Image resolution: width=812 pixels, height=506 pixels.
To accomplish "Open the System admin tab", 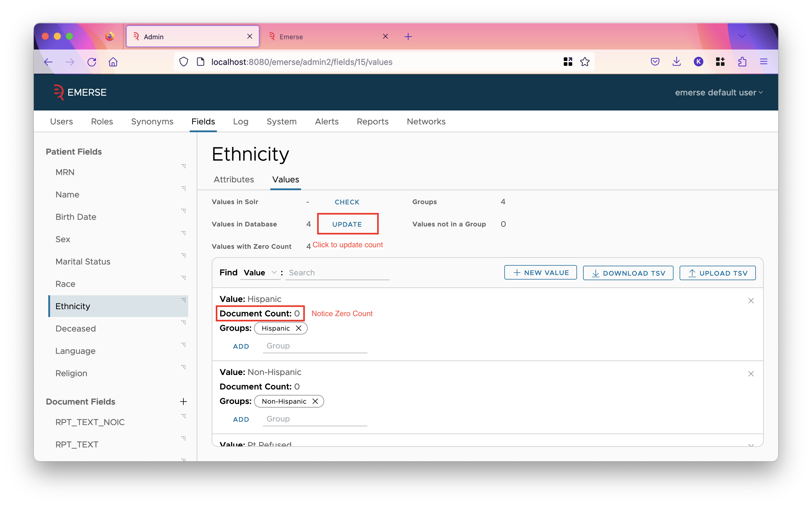I will tap(281, 121).
